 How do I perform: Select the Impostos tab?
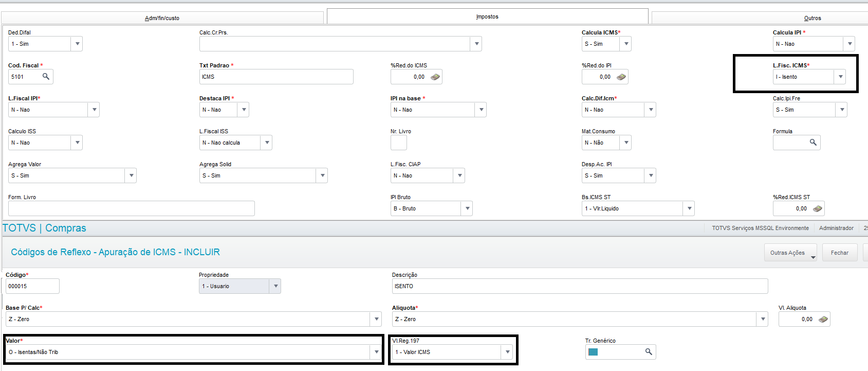(487, 16)
